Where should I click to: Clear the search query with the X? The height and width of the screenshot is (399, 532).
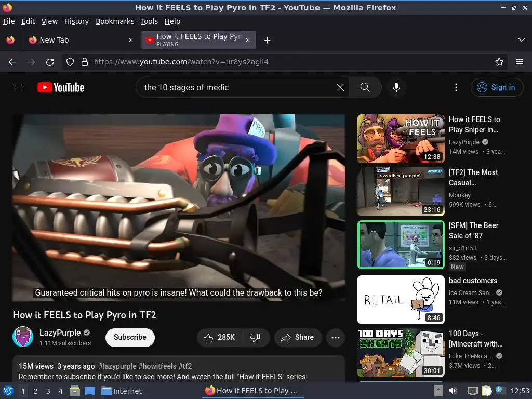pos(340,87)
